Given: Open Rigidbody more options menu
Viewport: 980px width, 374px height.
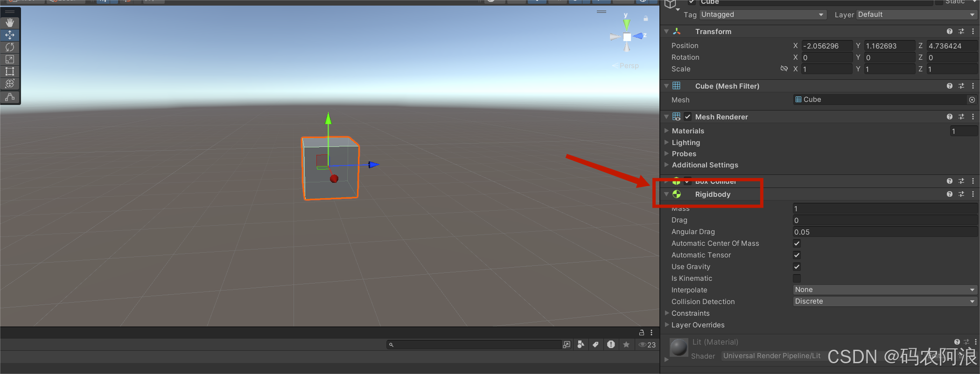Looking at the screenshot, I should point(973,194).
